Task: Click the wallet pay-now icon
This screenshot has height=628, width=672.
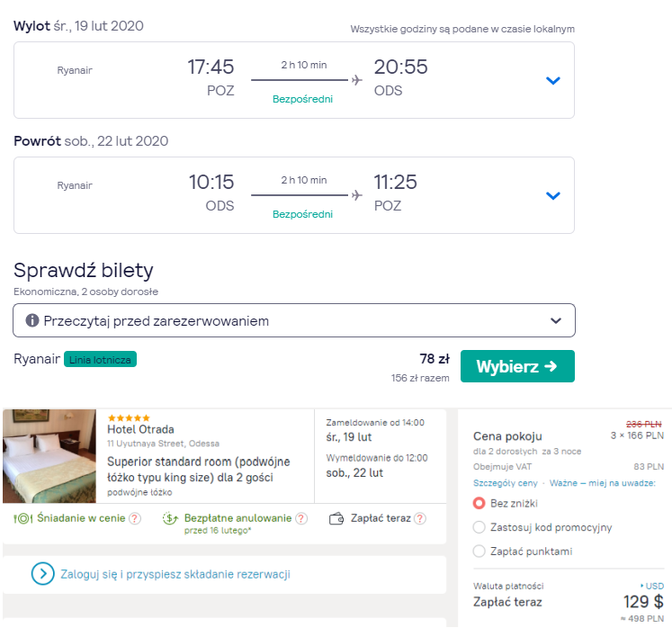Action: (x=336, y=518)
